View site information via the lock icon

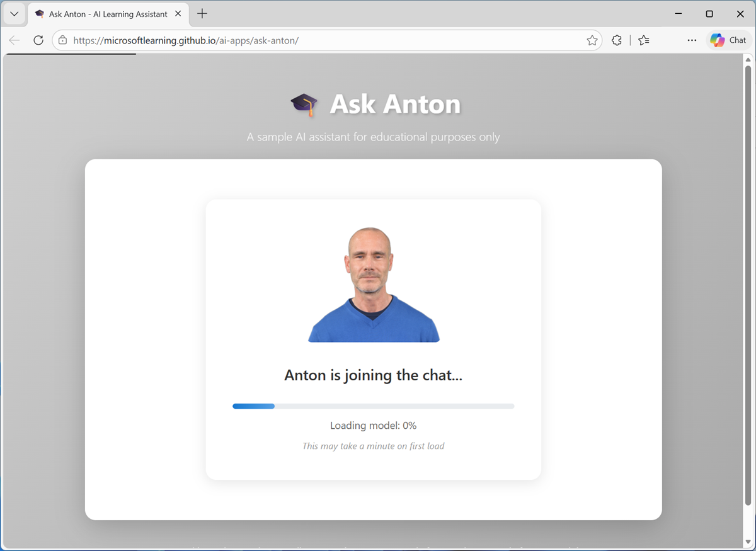(62, 39)
